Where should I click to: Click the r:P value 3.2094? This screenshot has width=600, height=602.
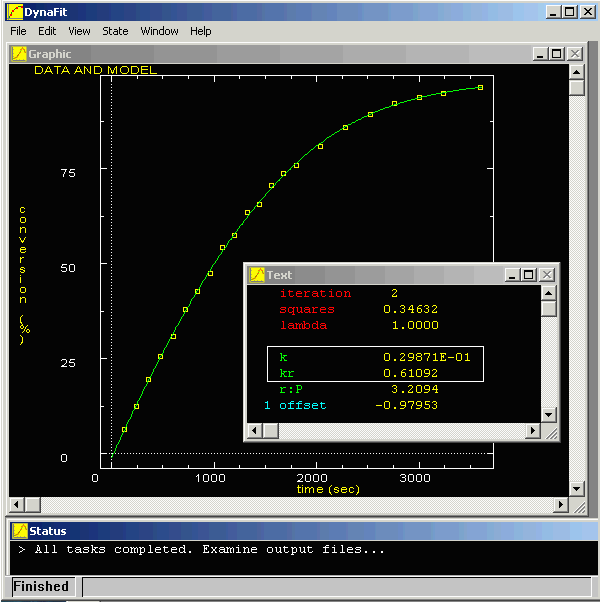coord(415,389)
